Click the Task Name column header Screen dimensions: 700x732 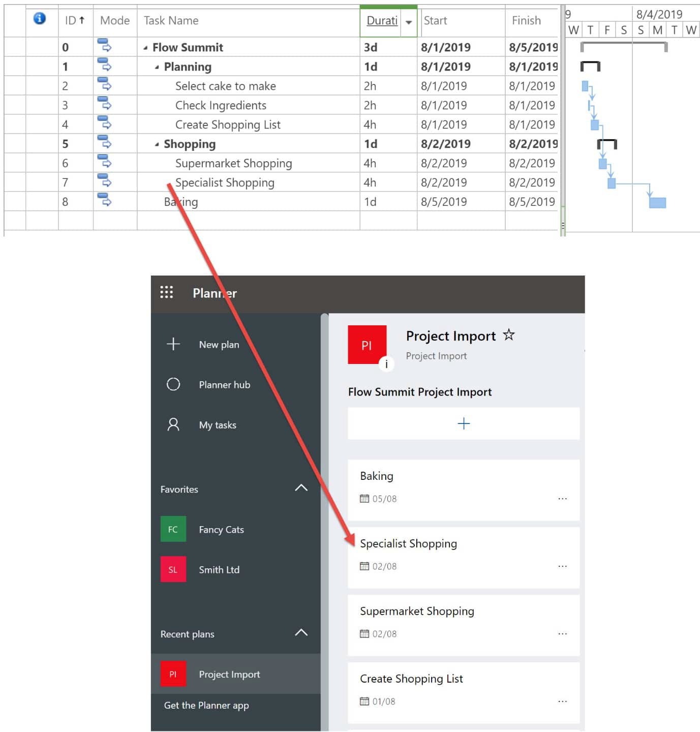point(248,21)
